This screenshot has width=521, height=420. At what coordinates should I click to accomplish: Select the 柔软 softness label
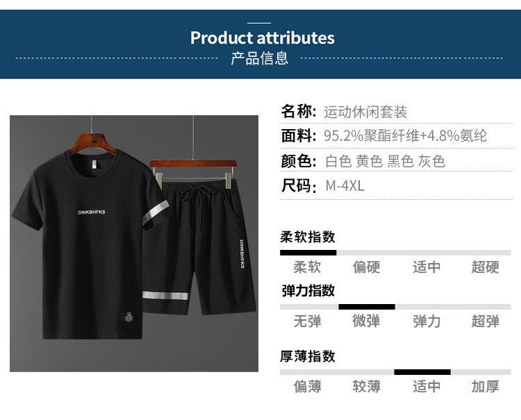tap(307, 267)
